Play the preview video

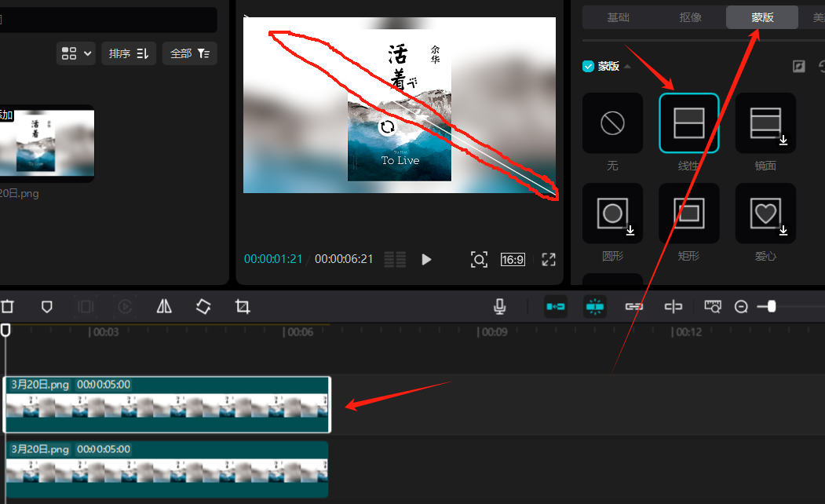coord(426,259)
